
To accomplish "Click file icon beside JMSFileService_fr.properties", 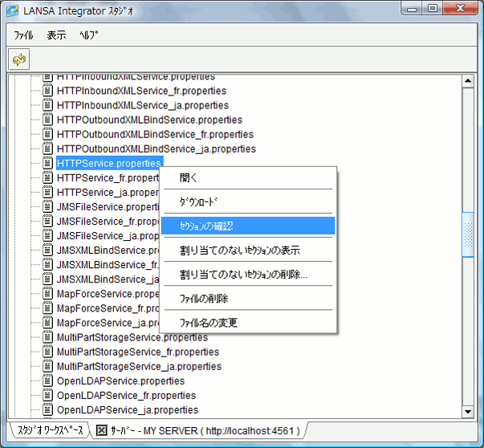I will point(47,222).
